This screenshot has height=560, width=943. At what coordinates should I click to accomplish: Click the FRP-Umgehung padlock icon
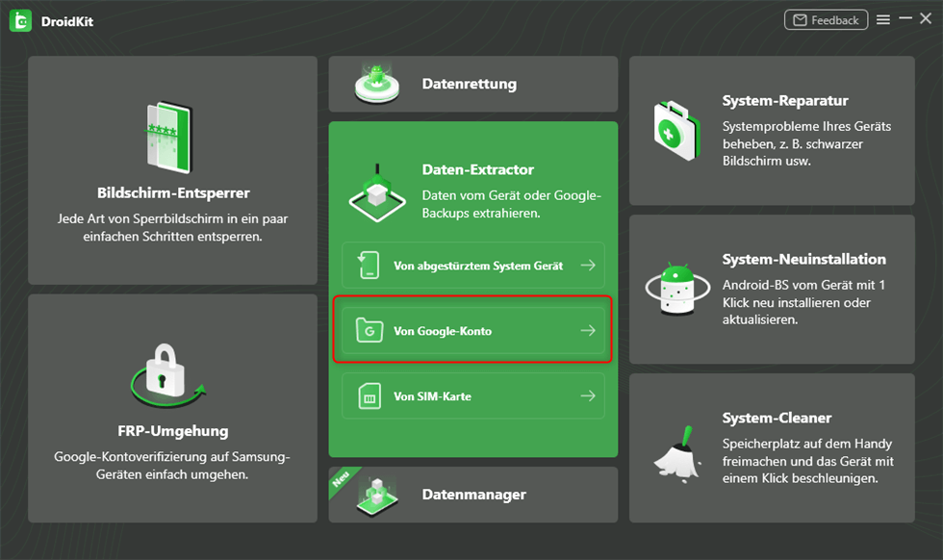[x=167, y=374]
